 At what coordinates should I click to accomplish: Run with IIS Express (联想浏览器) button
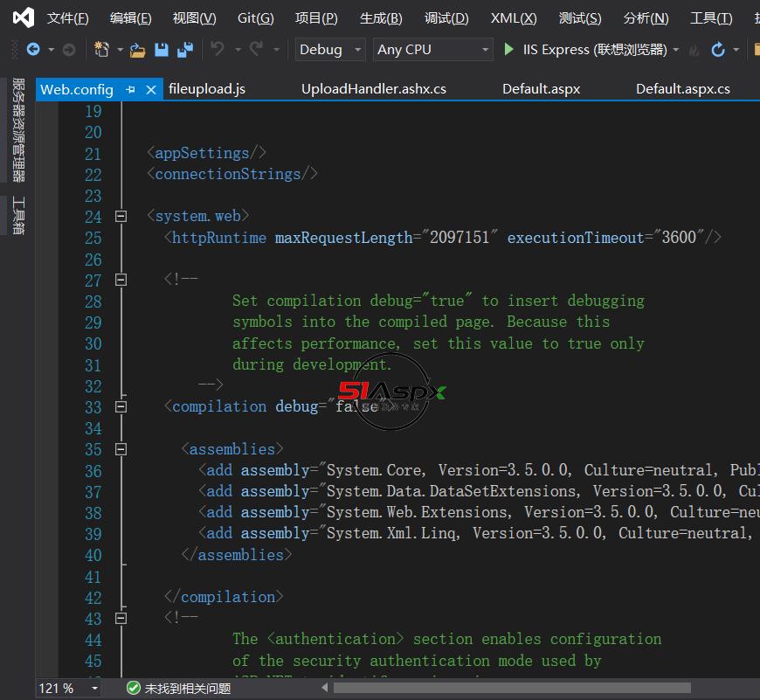[585, 50]
